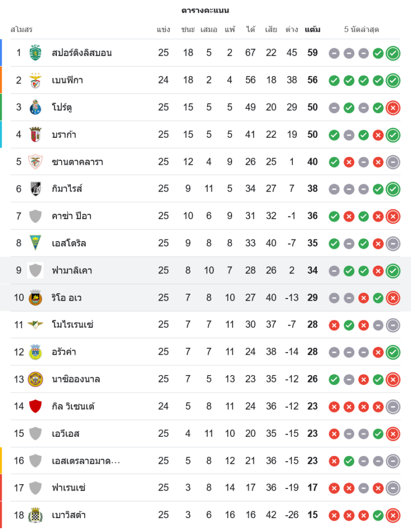
Task: Click the ตารางคะแนน title
Action: pyautogui.click(x=205, y=10)
